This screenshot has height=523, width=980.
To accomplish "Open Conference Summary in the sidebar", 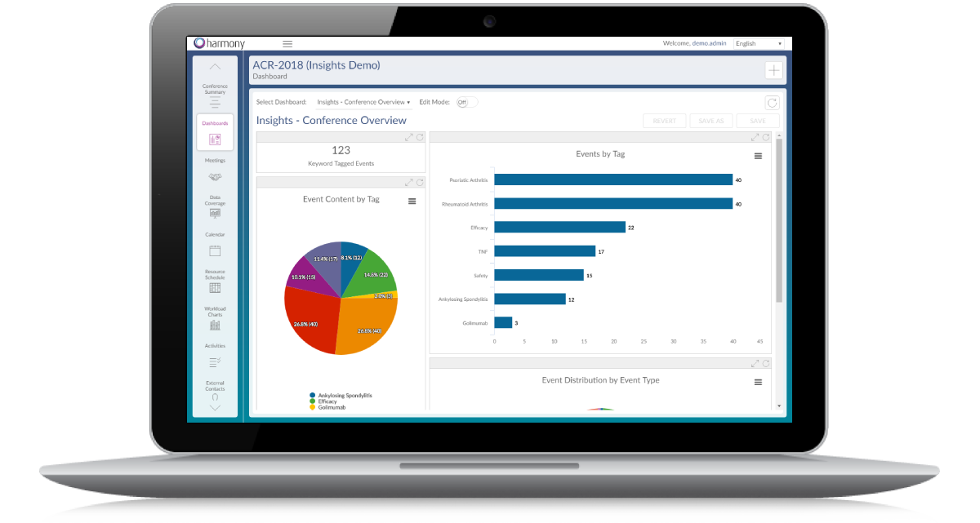I will click(x=215, y=95).
